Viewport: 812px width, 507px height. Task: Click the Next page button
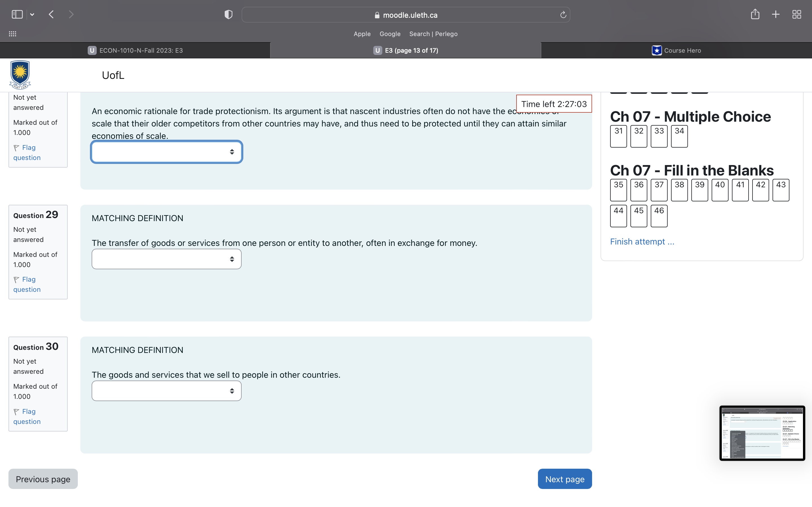pos(565,479)
